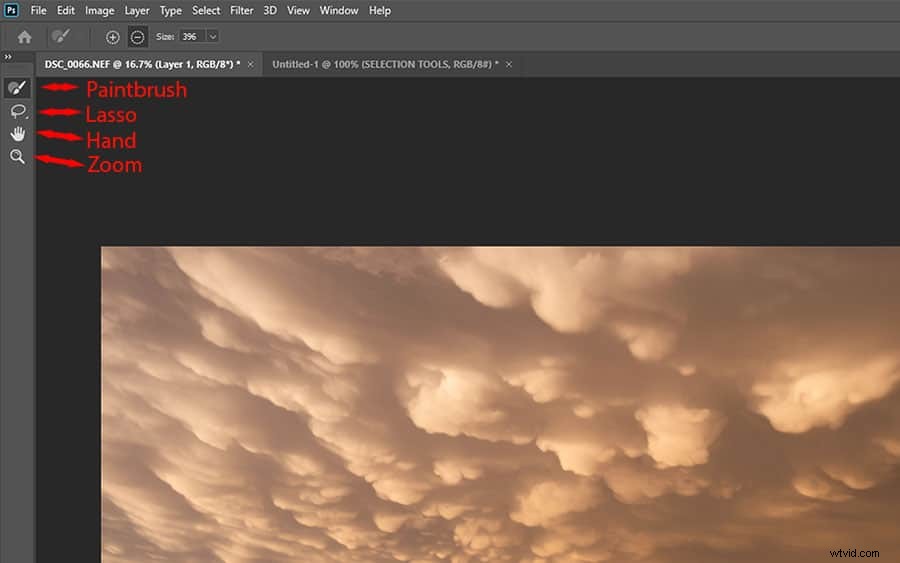Open the Type menu
Viewport: 900px width, 563px height.
coord(170,10)
